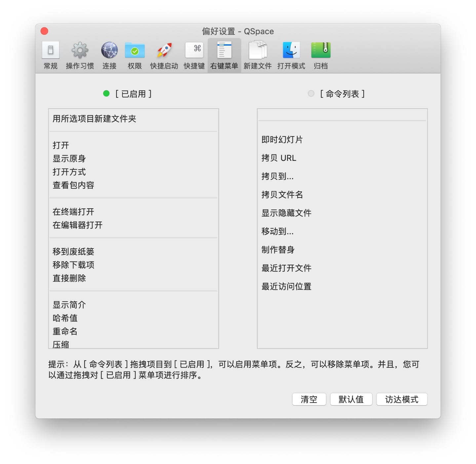Select the 新建文件 documents icon
The width and height of the screenshot is (476, 464).
[x=258, y=50]
